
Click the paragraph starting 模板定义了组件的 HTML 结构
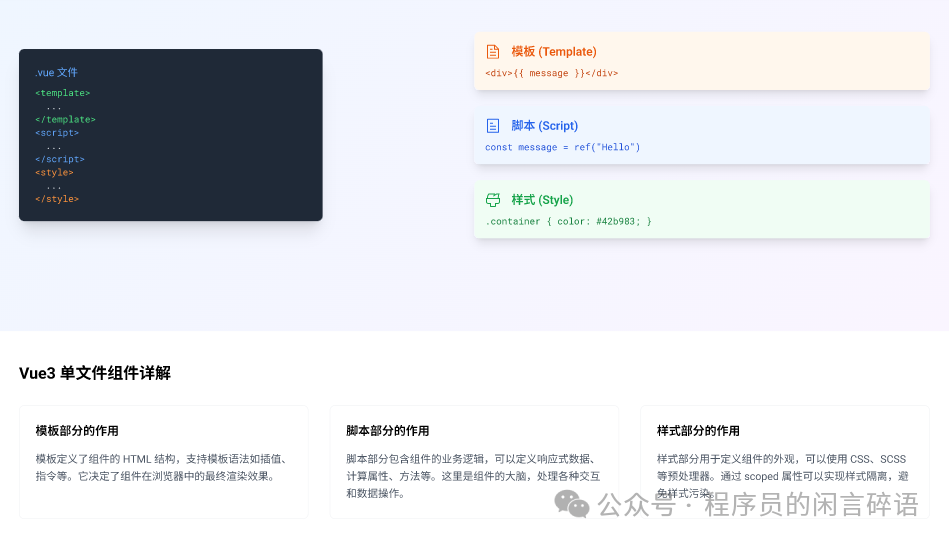point(162,468)
